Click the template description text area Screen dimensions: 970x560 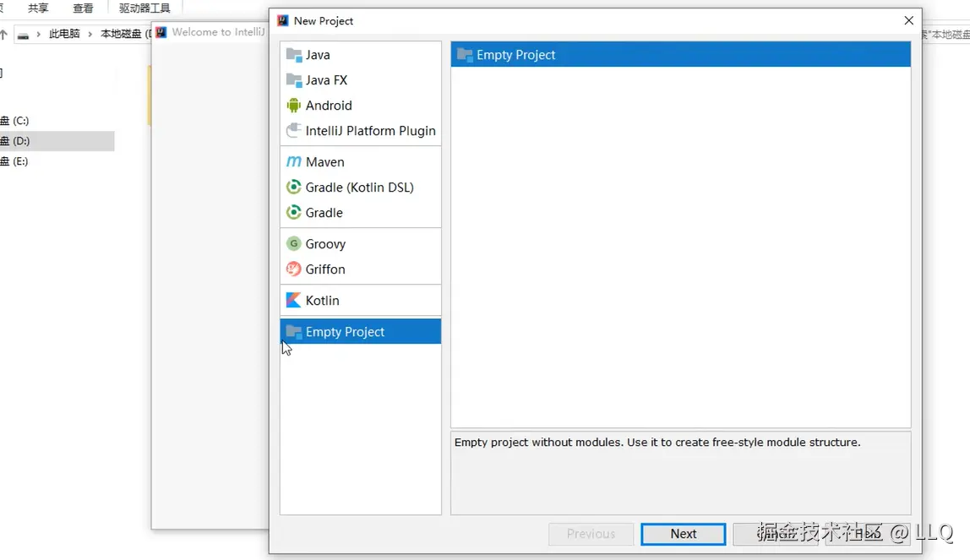click(x=680, y=473)
